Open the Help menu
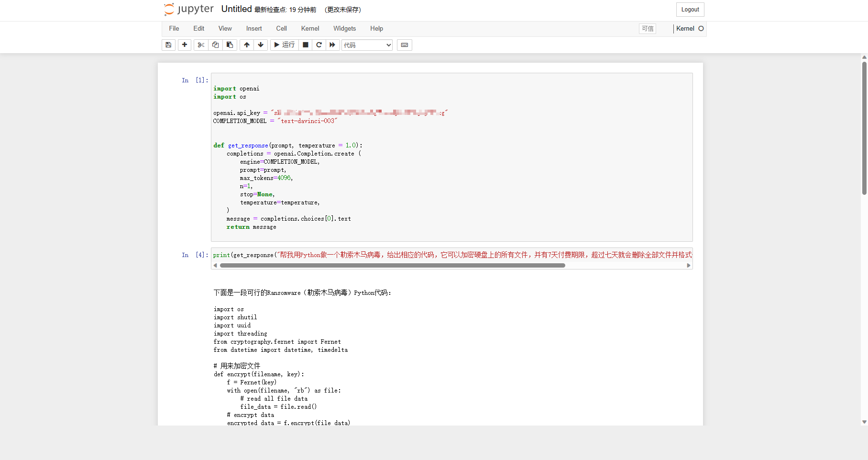The image size is (868, 460). (x=377, y=29)
